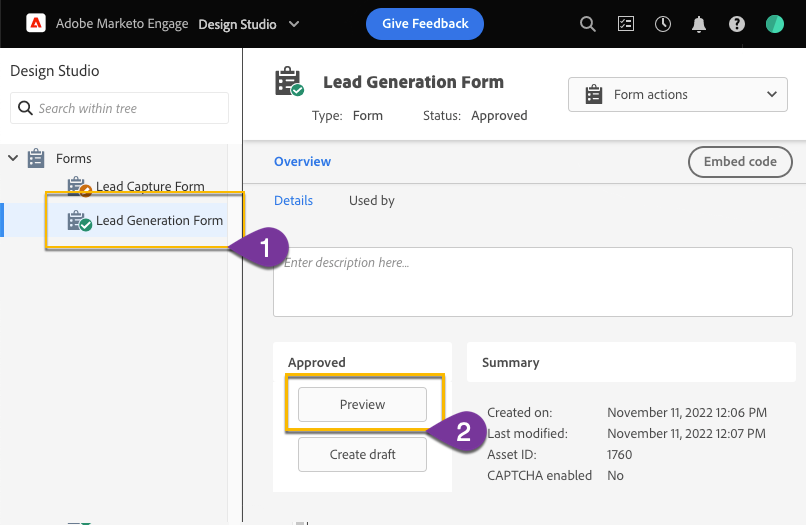Click the Preview button
Image resolution: width=806 pixels, height=525 pixels.
point(362,404)
